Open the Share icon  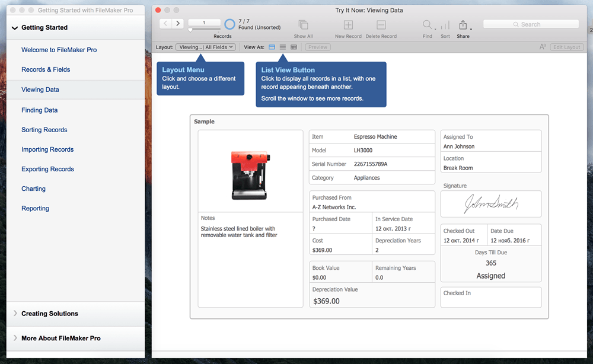[463, 25]
